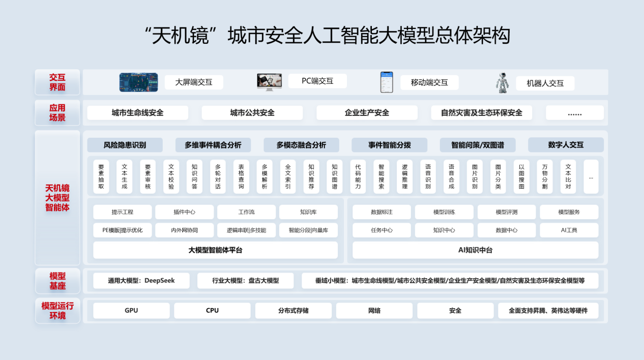Screen dimensions: 644x360
Task: Click the large-screen dashboard icon
Action: click(138, 82)
